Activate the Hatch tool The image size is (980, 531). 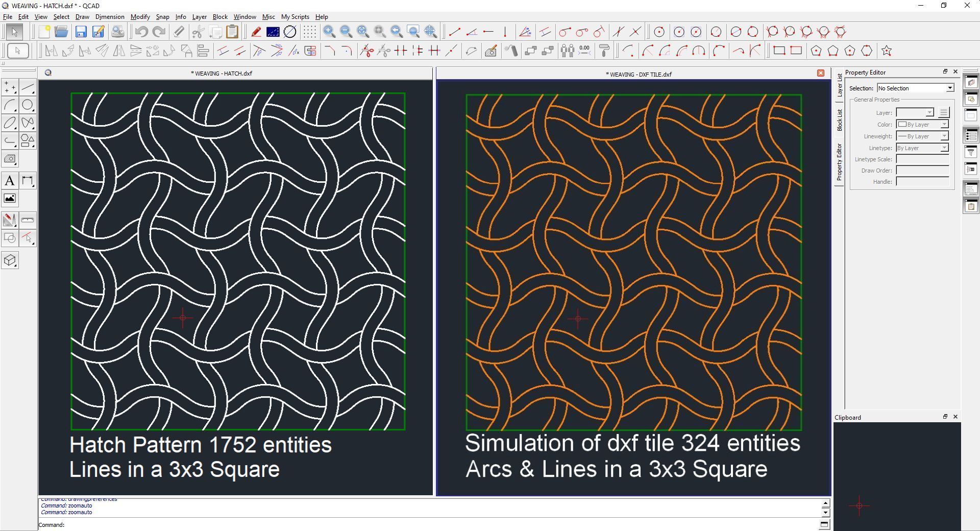[x=9, y=159]
